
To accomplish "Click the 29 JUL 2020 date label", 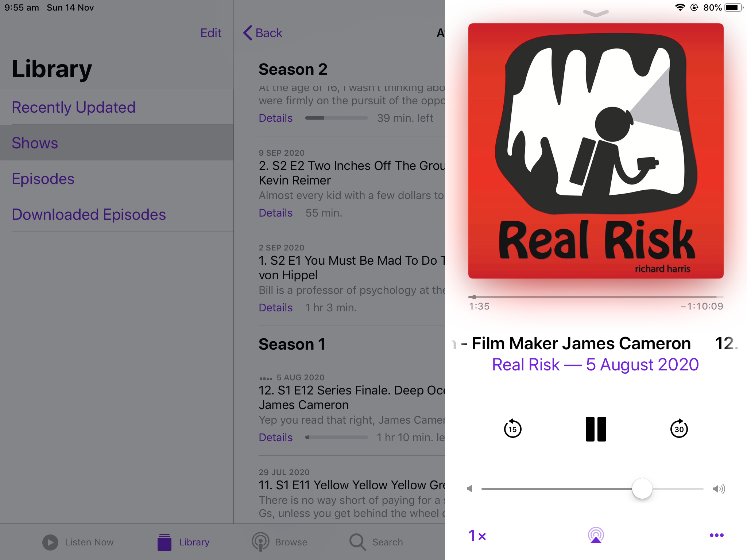I will (284, 472).
